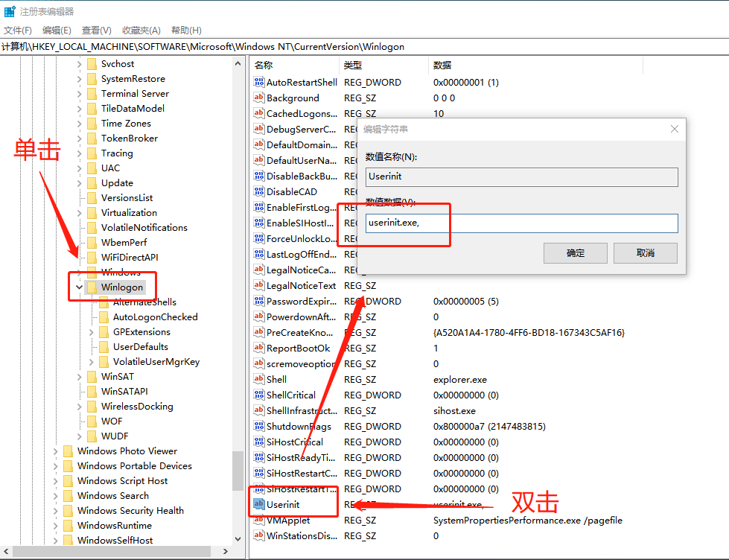This screenshot has width=729, height=560.
Task: Click the LegalNoticeText string icon
Action: tap(259, 285)
